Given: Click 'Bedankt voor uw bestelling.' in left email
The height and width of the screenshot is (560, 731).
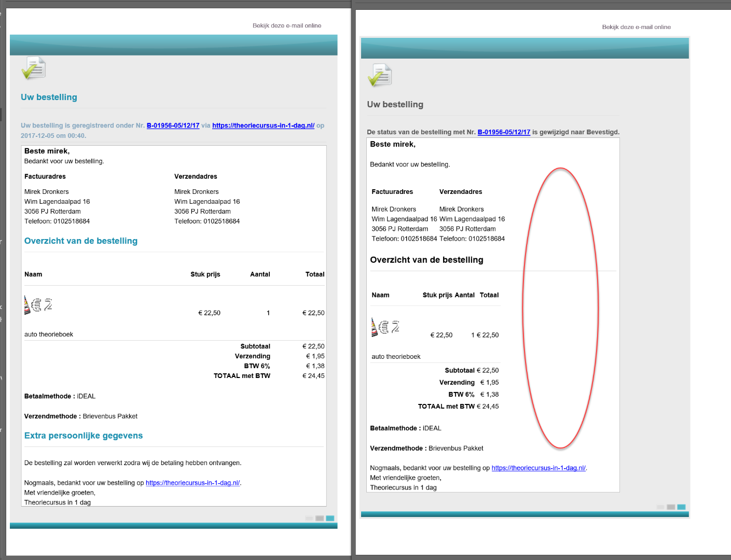Looking at the screenshot, I should pyautogui.click(x=64, y=161).
